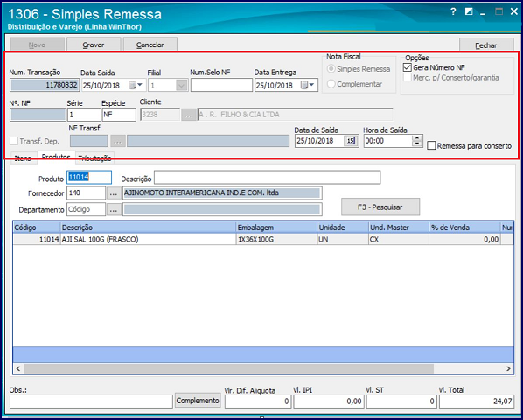Switch to the Produtos tab
This screenshot has width=523, height=420.
pyautogui.click(x=56, y=157)
